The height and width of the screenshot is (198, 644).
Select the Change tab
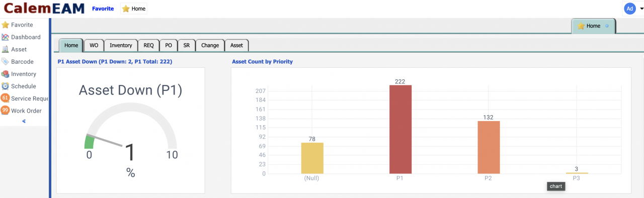coord(210,45)
